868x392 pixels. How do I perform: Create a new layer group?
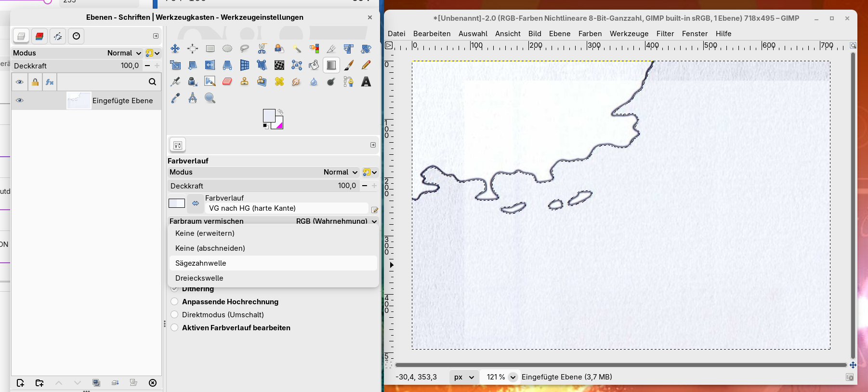click(x=39, y=383)
